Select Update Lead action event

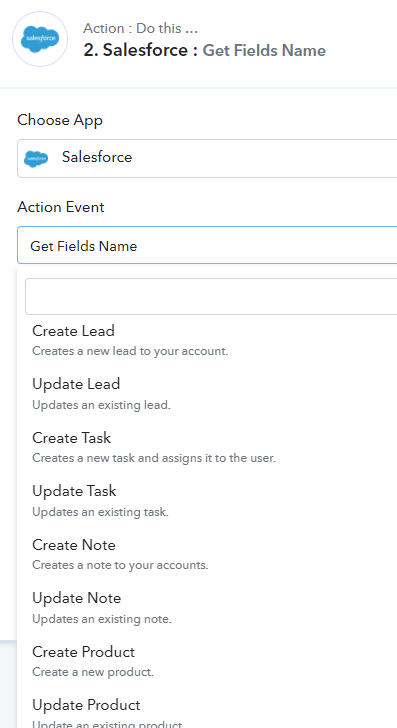click(207, 394)
